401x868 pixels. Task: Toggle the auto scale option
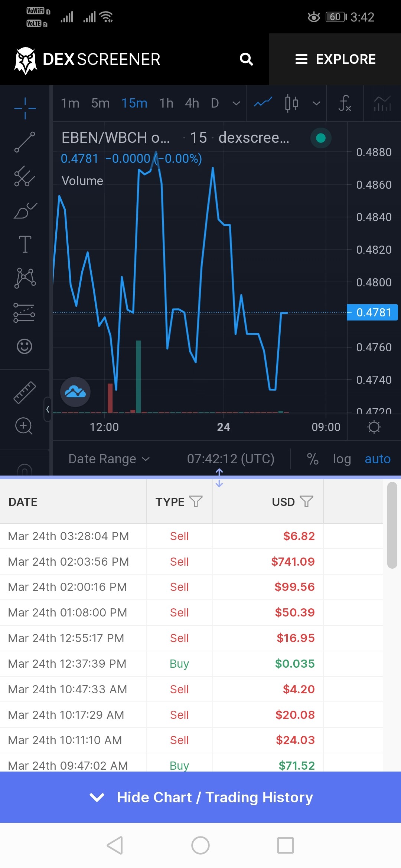[x=378, y=459]
